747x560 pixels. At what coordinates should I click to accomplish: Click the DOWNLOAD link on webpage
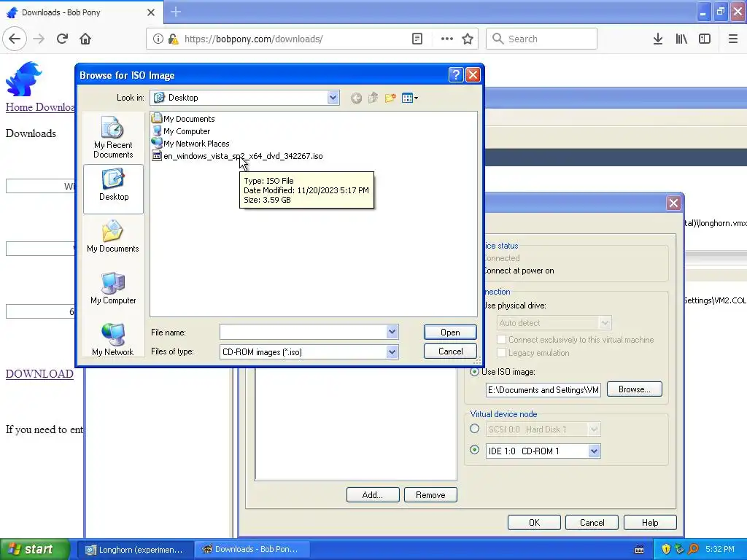(39, 374)
